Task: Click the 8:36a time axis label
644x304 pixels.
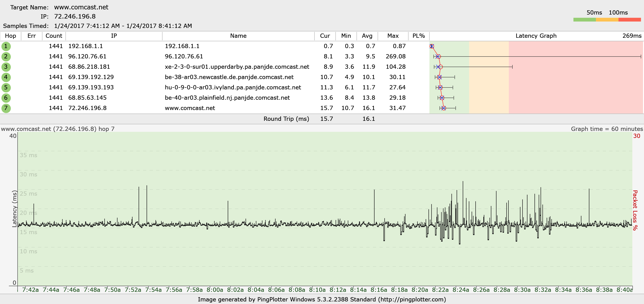Action: pos(584,290)
